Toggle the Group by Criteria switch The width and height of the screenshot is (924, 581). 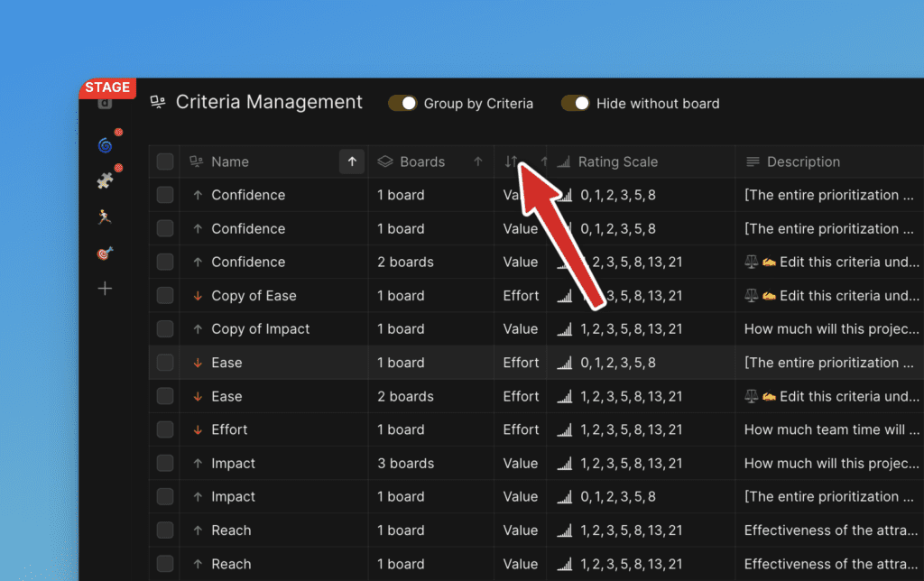(x=402, y=104)
